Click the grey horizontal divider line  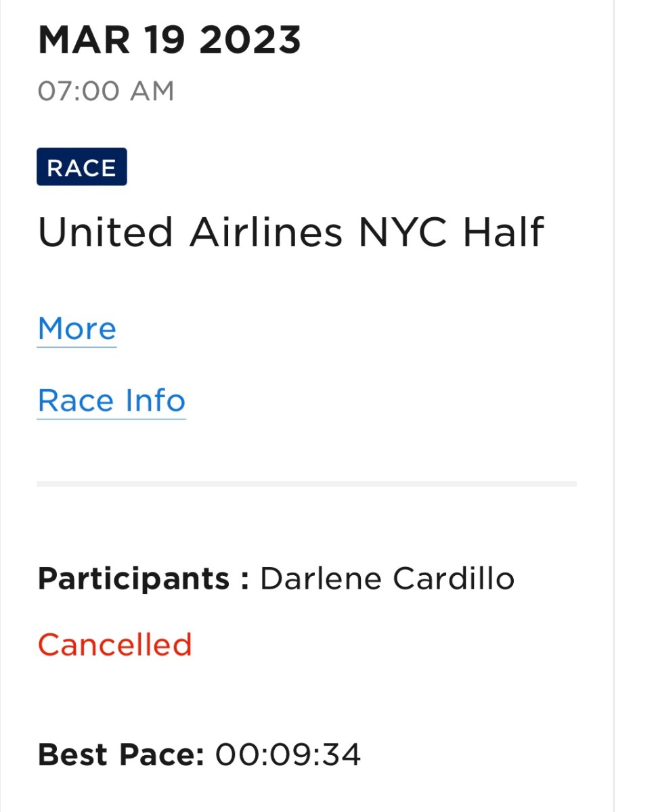[x=306, y=484]
